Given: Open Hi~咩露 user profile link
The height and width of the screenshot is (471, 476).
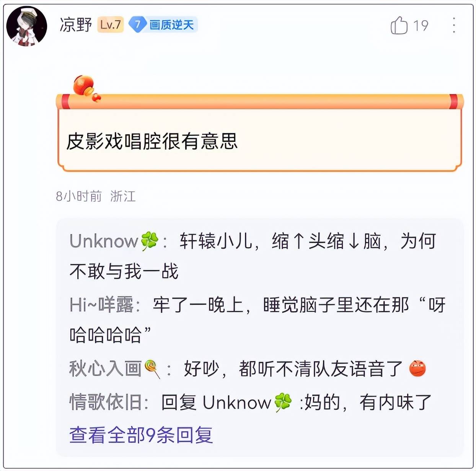Looking at the screenshot, I should pos(101,305).
